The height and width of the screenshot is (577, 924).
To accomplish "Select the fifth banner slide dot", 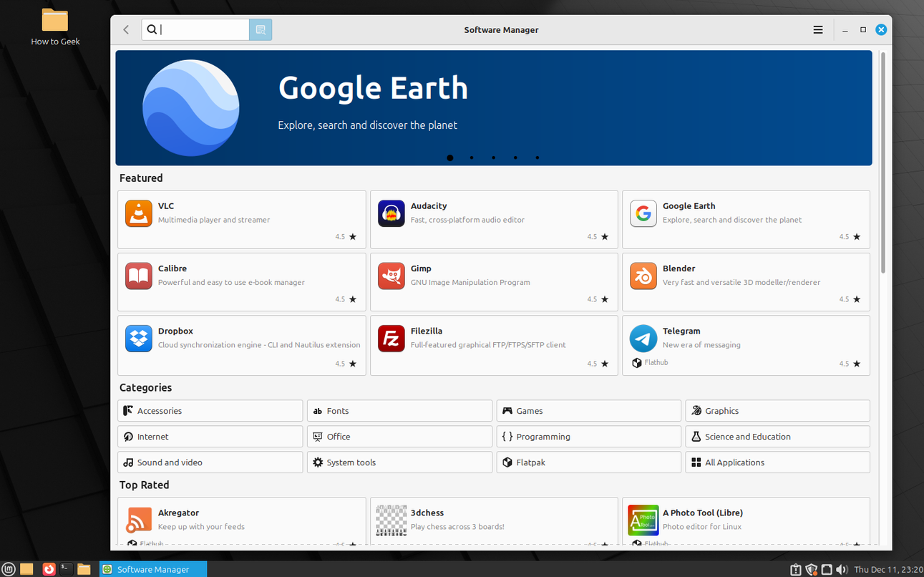I will [x=538, y=157].
